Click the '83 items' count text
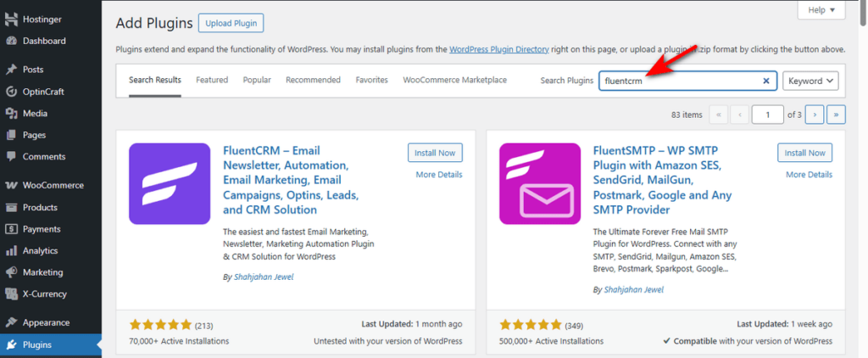Image resolution: width=868 pixels, height=358 pixels. tap(687, 115)
